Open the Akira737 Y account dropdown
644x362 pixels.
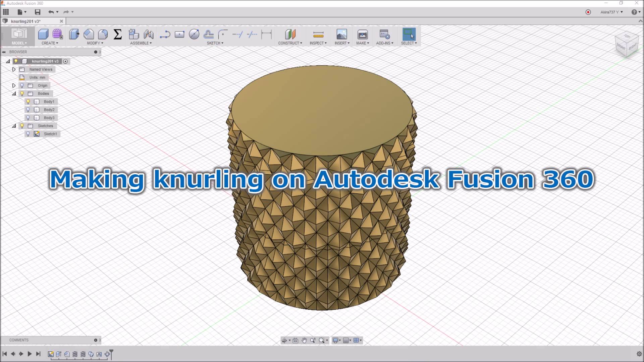point(611,12)
